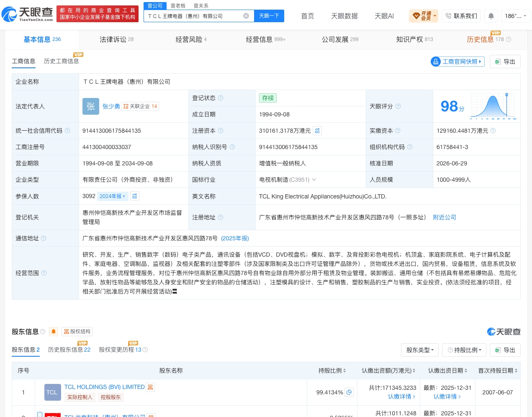Open registered capital chart icon
The height and width of the screenshot is (417, 532).
317,131
